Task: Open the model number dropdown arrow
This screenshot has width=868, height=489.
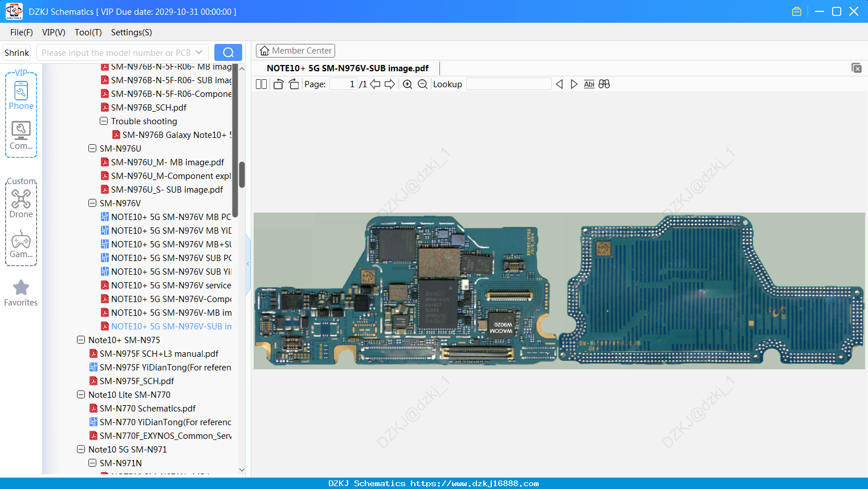Action: [x=199, y=52]
